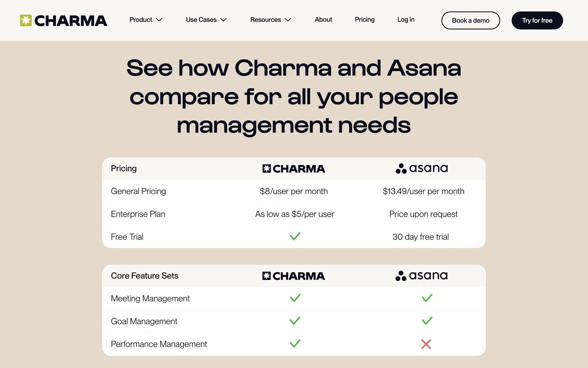The width and height of the screenshot is (588, 368).
Task: Click the Asana logo in Pricing table header
Action: pos(422,168)
